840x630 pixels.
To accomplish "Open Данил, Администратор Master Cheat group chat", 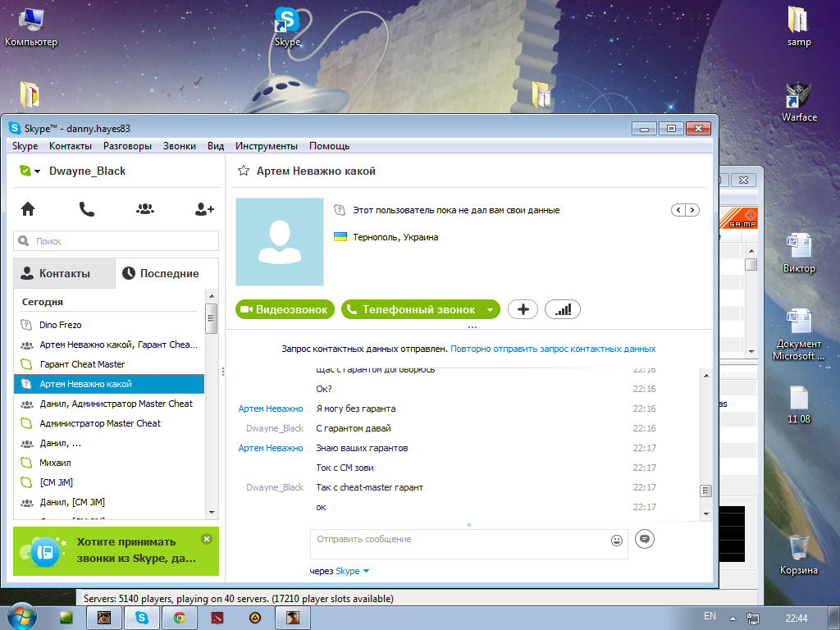I will click(109, 404).
